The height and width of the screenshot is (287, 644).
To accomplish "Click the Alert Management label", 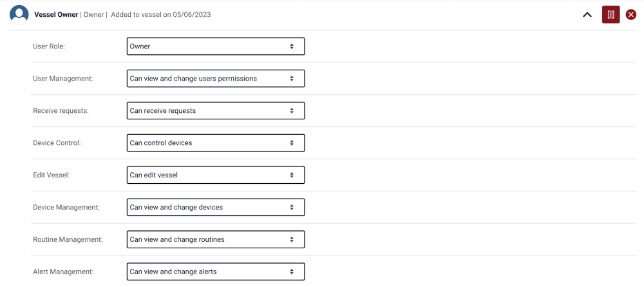I will coord(62,272).
